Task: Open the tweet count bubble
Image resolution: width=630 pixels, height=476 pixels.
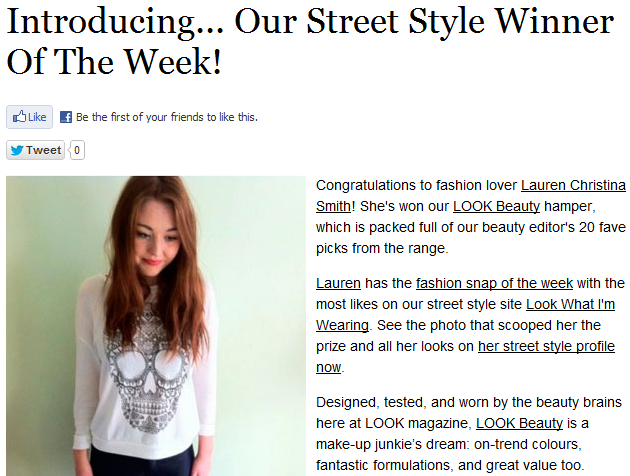Action: 77,150
